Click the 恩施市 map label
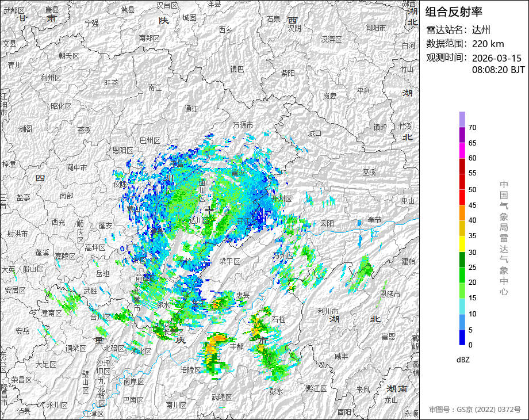Viewport: 529px width, 420px height. pos(390,294)
